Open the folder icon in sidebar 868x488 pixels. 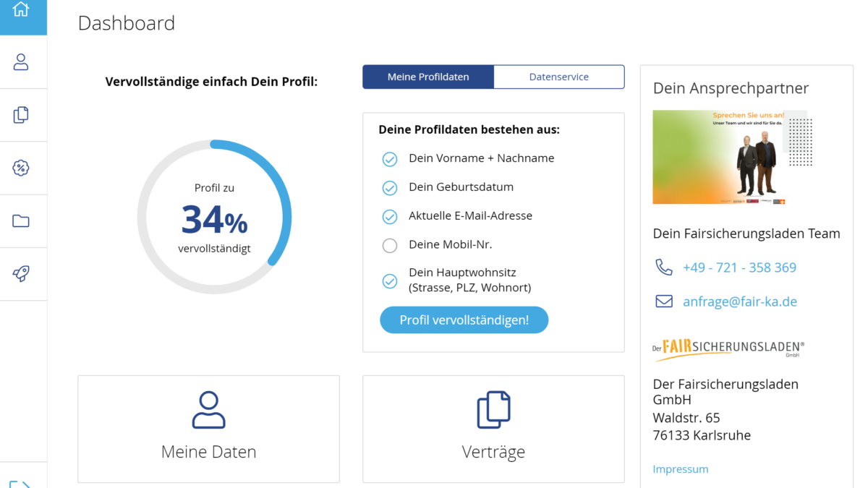click(x=21, y=221)
